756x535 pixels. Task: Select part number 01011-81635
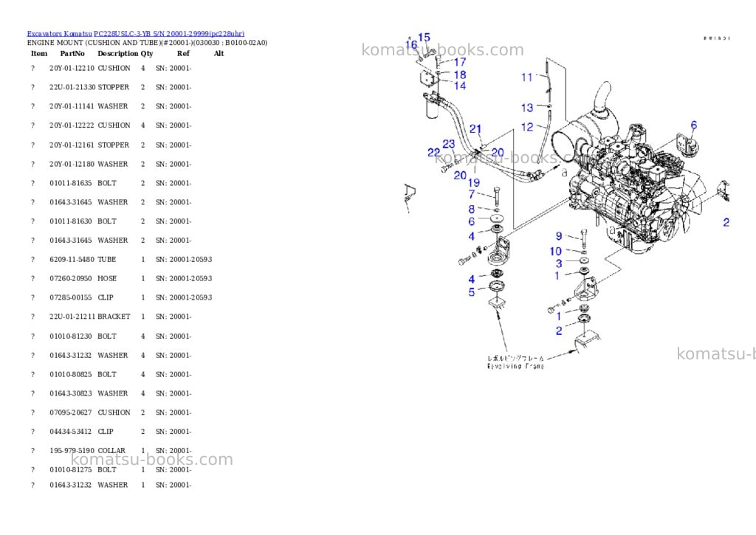coord(70,183)
